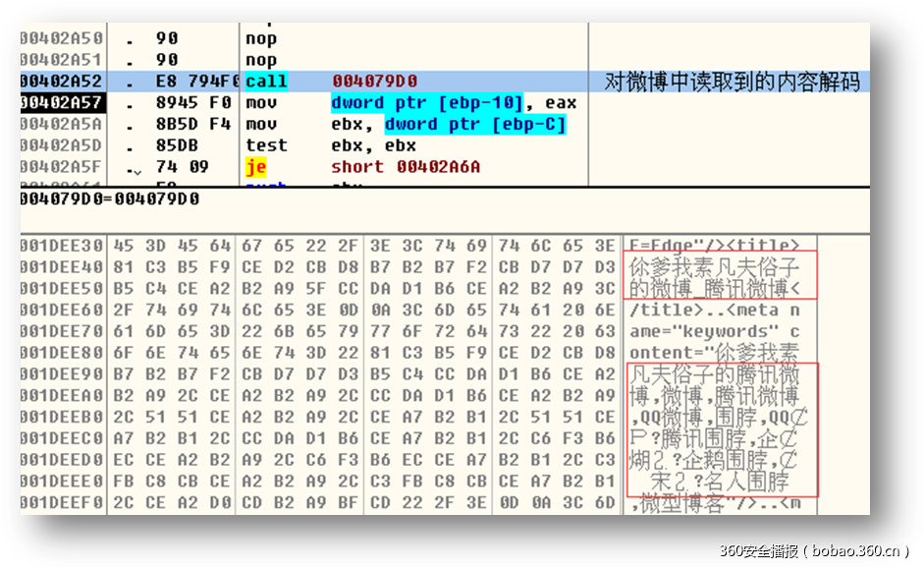The width and height of the screenshot is (924, 569).
Task: Click hex dump row address 001DEE40
Action: click(x=61, y=266)
